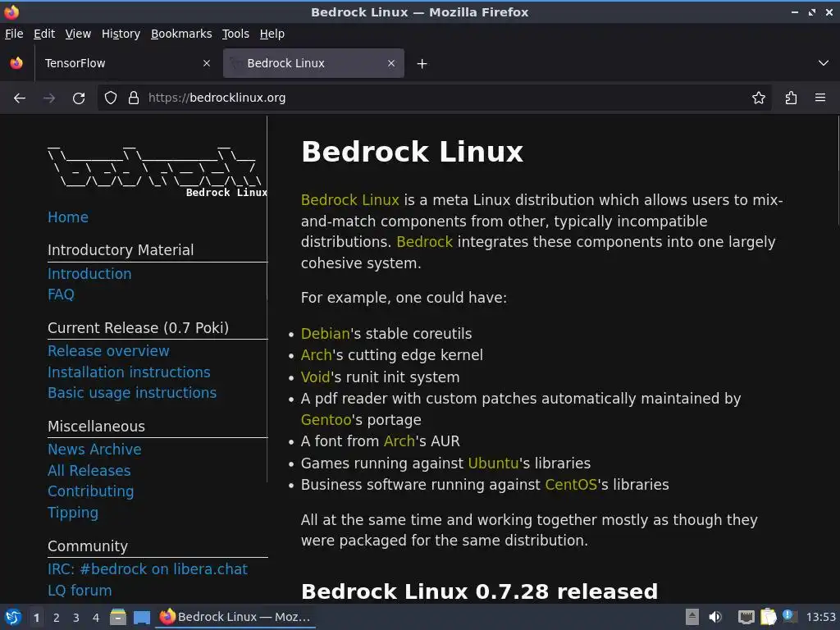840x630 pixels.
Task: Click the Bedrock link before 'integrates'
Action: [x=425, y=242]
